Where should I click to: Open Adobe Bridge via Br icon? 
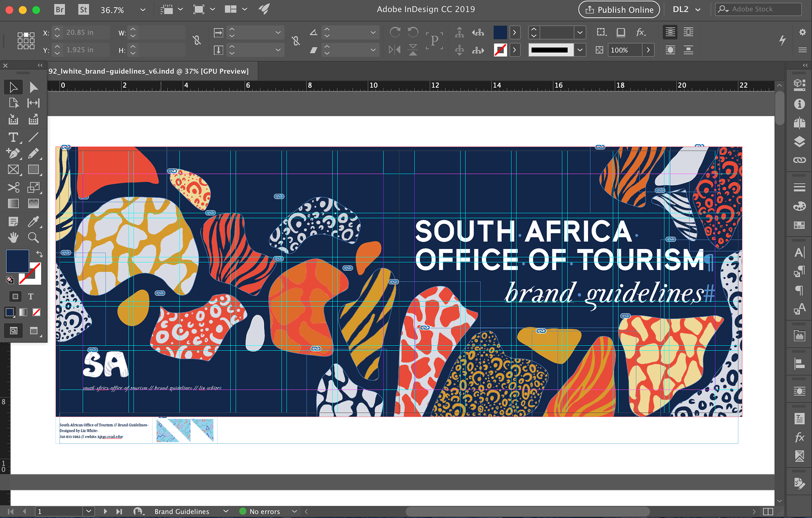pos(60,9)
